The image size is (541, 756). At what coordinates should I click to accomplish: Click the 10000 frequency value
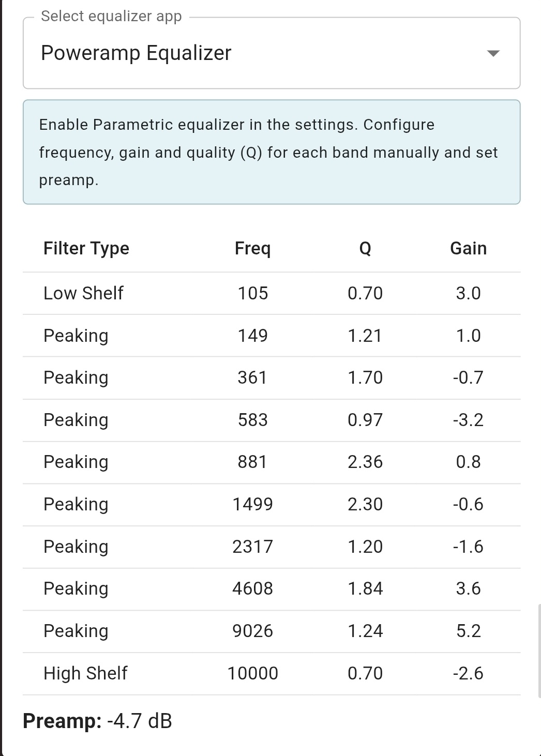[x=252, y=673]
